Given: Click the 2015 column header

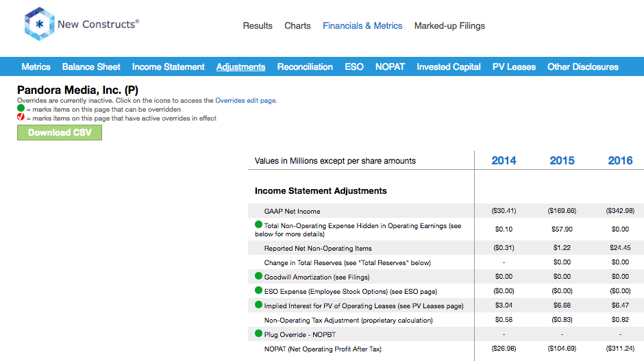Looking at the screenshot, I should [562, 160].
